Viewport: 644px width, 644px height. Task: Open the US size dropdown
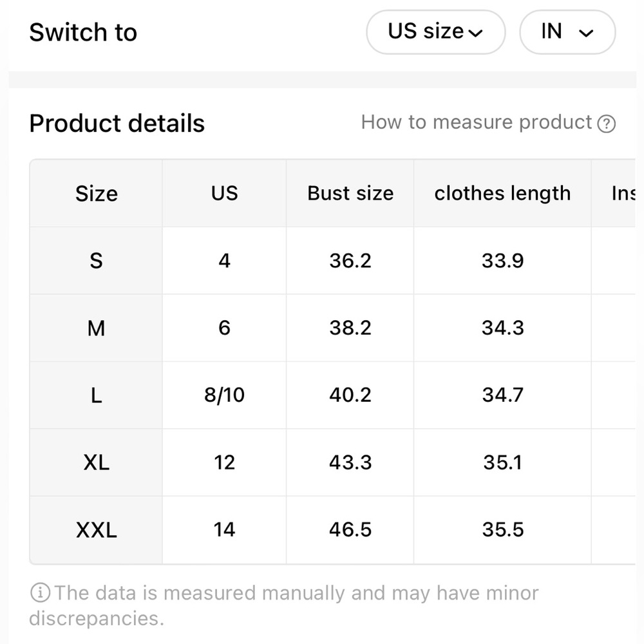435,32
